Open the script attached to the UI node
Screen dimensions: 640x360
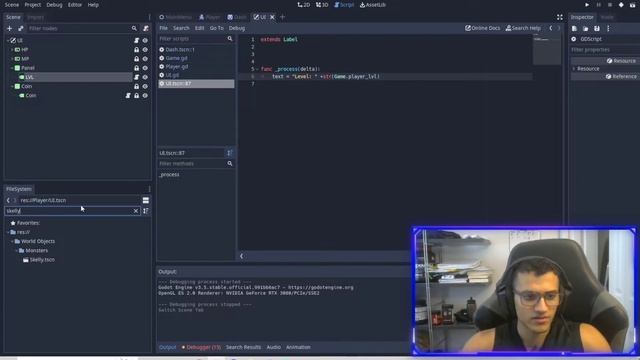pyautogui.click(x=136, y=40)
